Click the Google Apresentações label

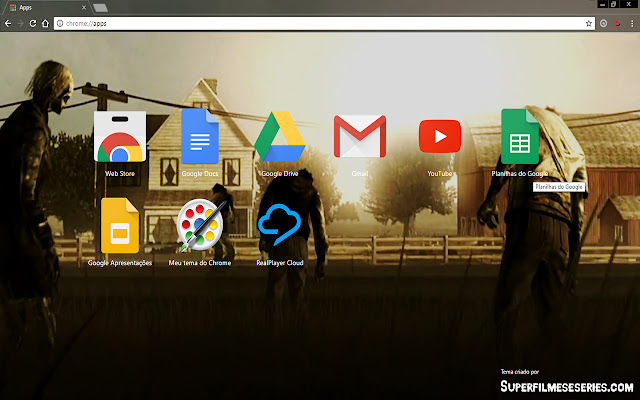point(120,263)
